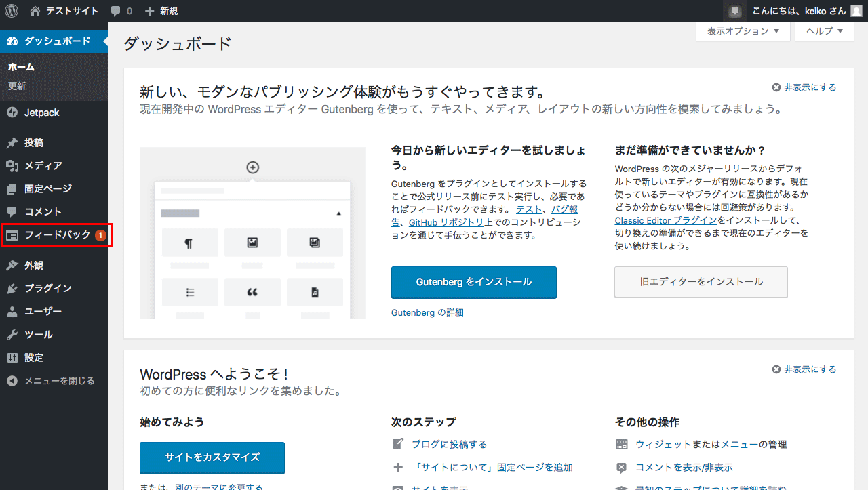Click the 設定 sliders icon

(x=12, y=358)
